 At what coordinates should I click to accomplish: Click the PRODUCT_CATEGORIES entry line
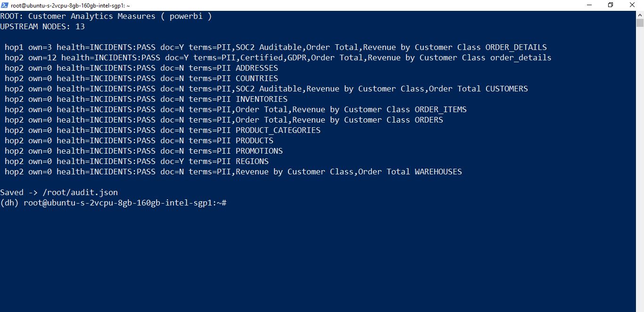(x=163, y=130)
